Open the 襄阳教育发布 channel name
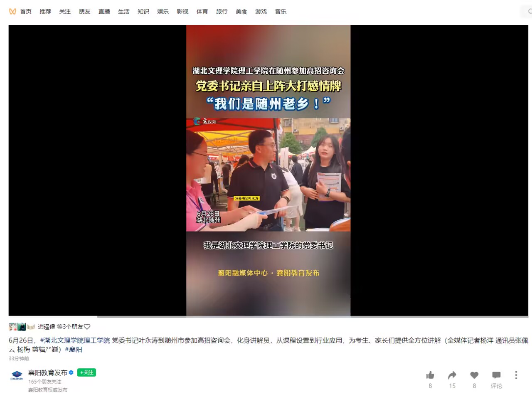 pos(47,373)
